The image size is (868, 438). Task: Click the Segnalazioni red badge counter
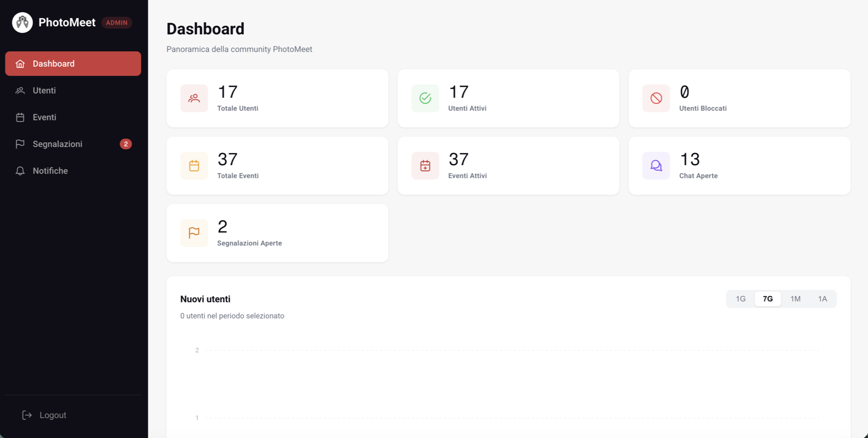pyautogui.click(x=126, y=144)
